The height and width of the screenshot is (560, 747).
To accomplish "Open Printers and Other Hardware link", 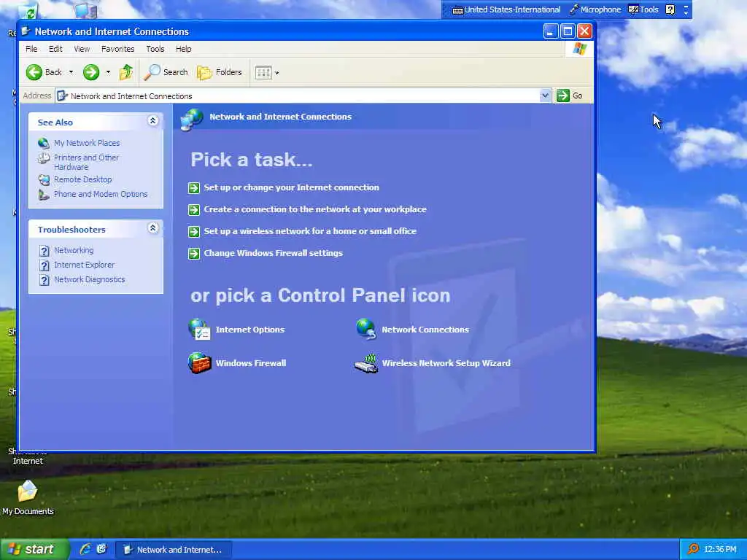I will click(x=86, y=162).
